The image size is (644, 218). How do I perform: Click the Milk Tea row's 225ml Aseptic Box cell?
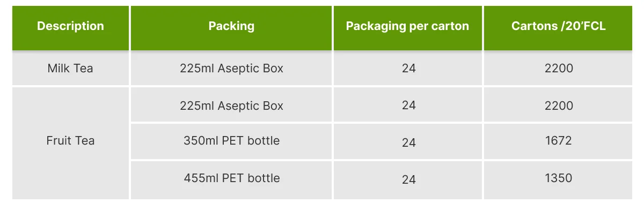231,69
